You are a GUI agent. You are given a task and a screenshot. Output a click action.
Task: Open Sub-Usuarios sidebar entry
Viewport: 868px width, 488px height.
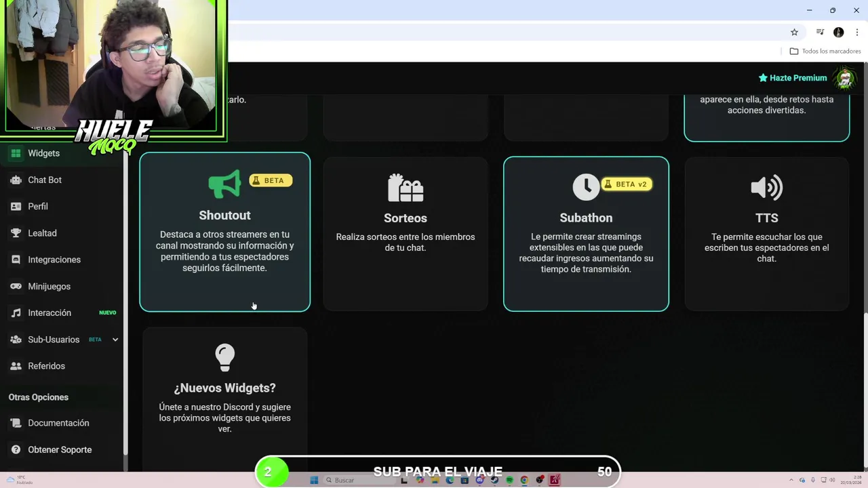(61, 340)
